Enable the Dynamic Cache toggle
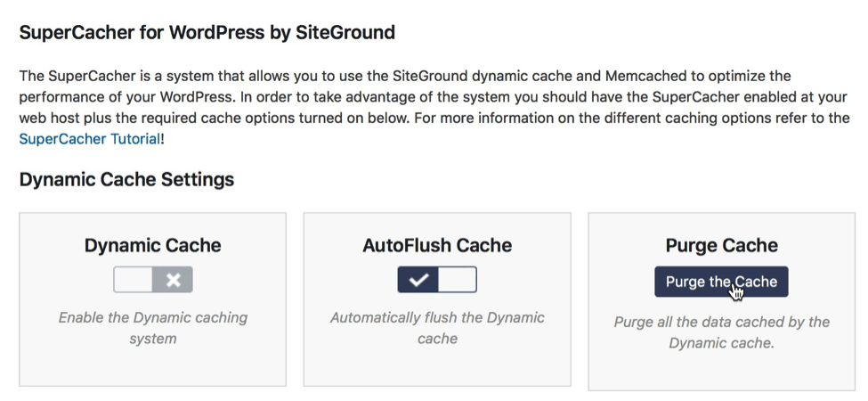The width and height of the screenshot is (868, 401). (x=153, y=280)
